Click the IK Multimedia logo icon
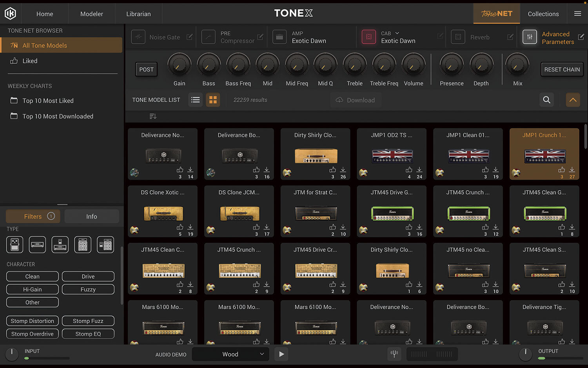588x368 pixels. (x=10, y=14)
